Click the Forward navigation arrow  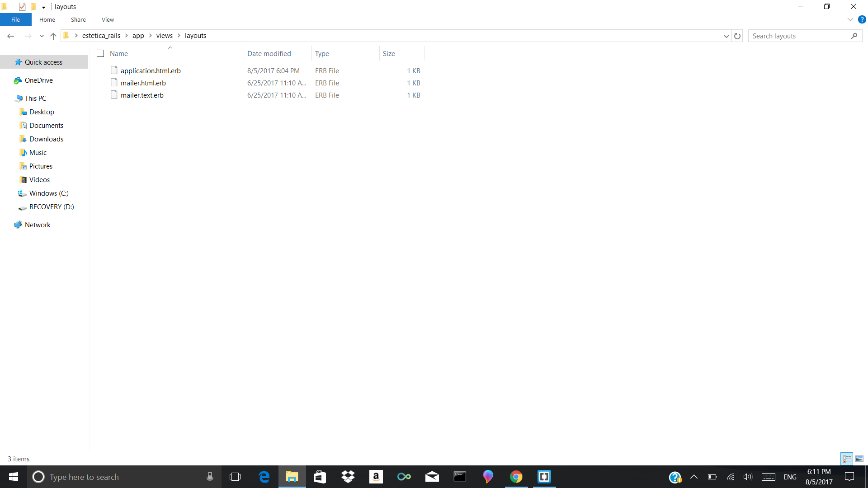click(x=28, y=36)
